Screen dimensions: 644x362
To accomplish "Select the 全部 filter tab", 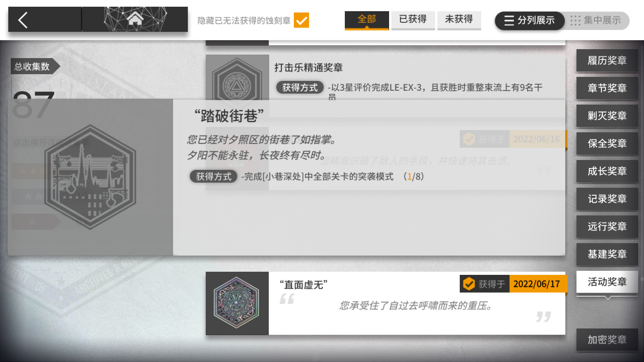I will [x=367, y=20].
